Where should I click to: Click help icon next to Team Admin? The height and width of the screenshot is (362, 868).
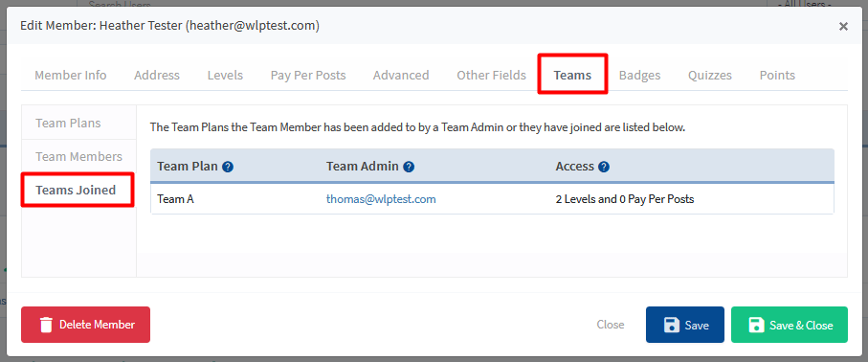[x=409, y=167]
